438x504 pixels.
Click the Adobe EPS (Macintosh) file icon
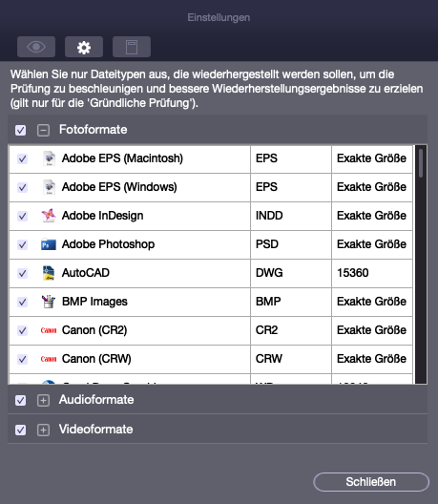(49, 158)
